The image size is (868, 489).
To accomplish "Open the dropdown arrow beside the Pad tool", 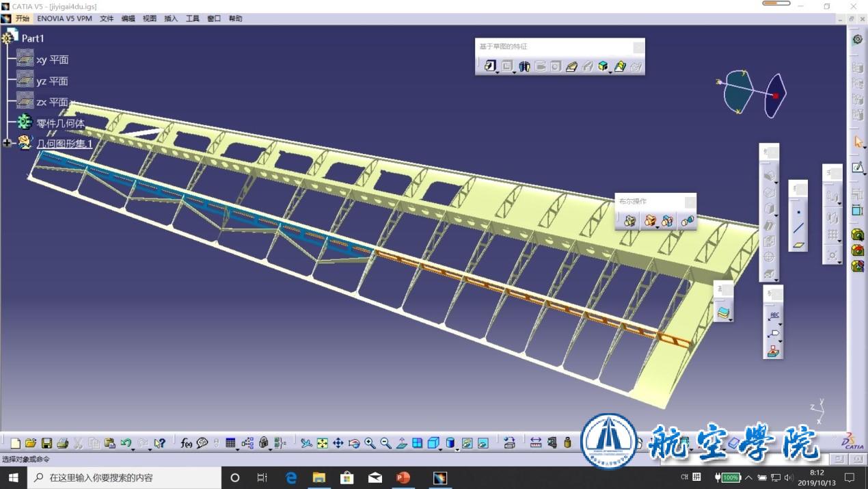I will (497, 72).
